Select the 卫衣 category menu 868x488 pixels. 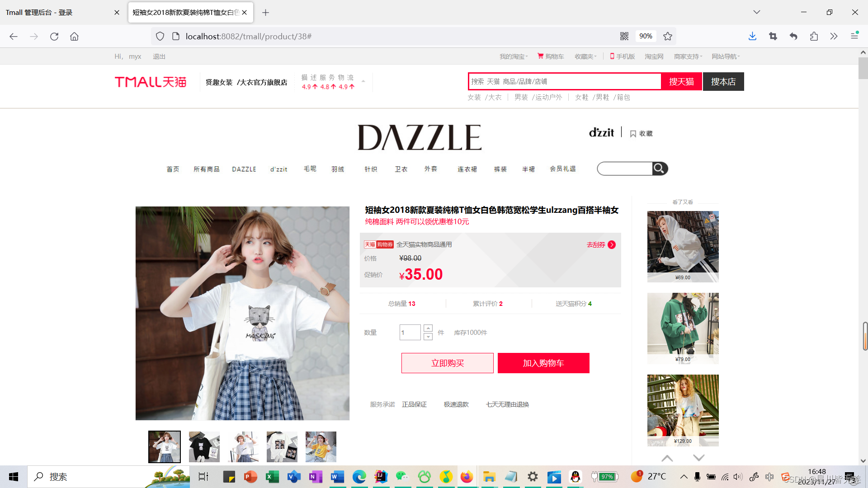[x=401, y=169]
